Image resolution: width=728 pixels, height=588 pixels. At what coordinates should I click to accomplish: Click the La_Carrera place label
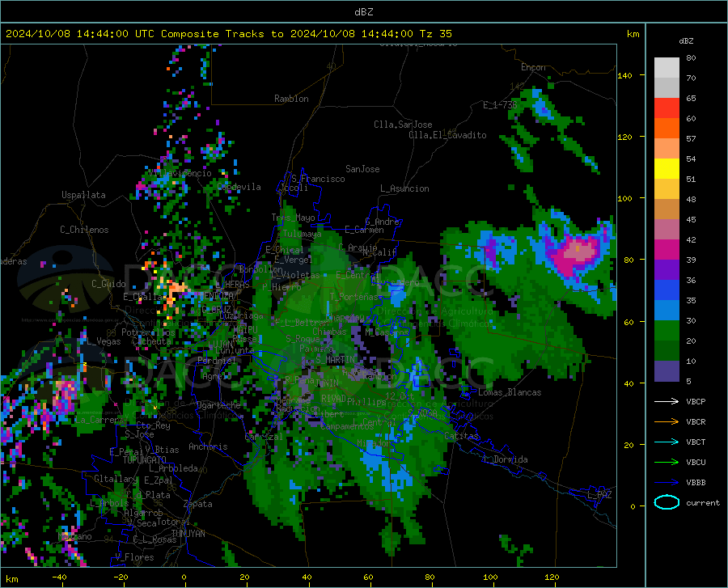[x=100, y=420]
